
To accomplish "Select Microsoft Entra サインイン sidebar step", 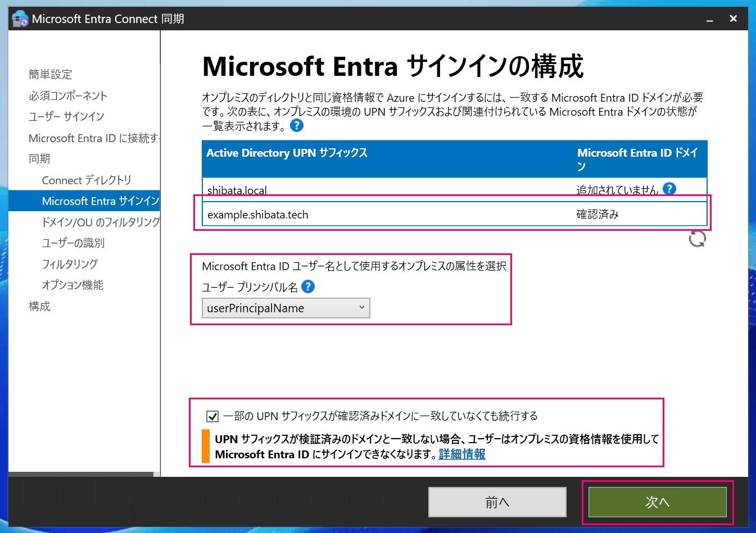I will 84,201.
